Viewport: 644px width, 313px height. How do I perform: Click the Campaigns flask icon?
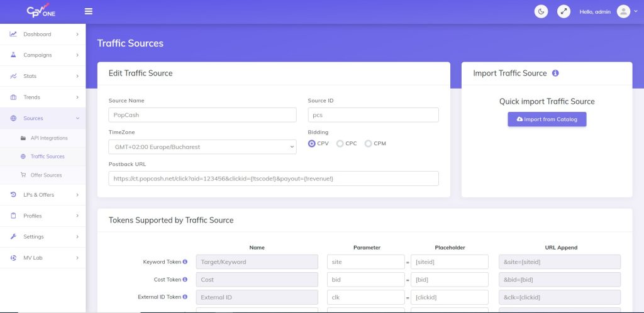click(13, 55)
